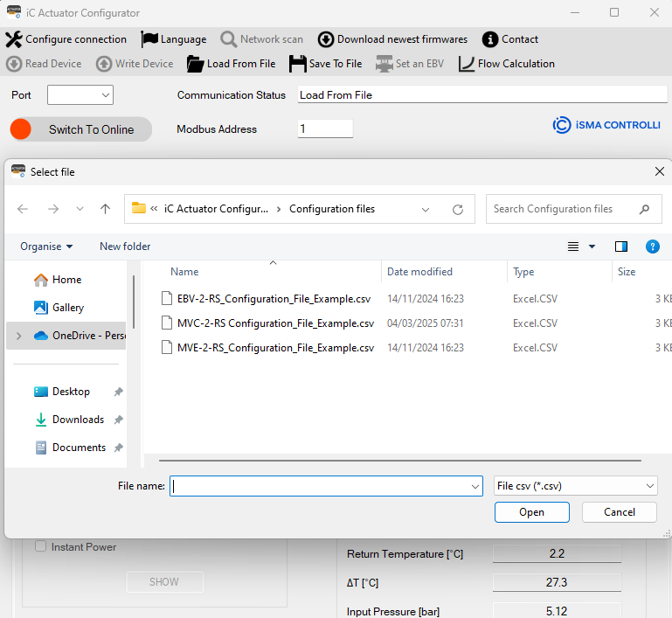This screenshot has height=618, width=672.
Task: Click the Open button
Action: pos(532,512)
